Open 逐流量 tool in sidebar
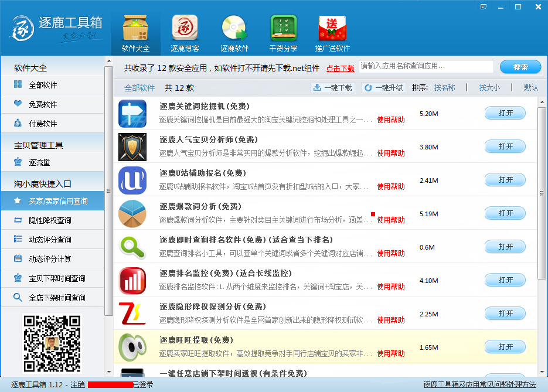Screen dimensions: 548x392 coord(52,162)
